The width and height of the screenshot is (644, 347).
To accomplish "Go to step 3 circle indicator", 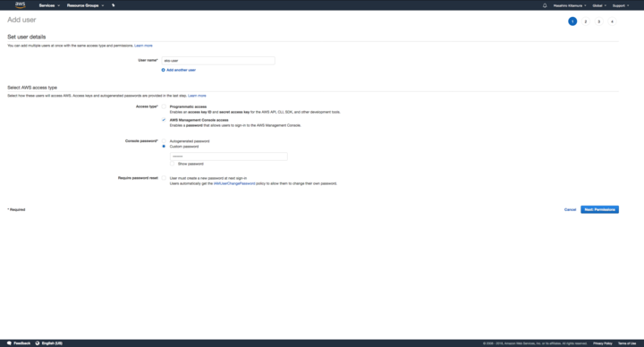I will (x=598, y=21).
